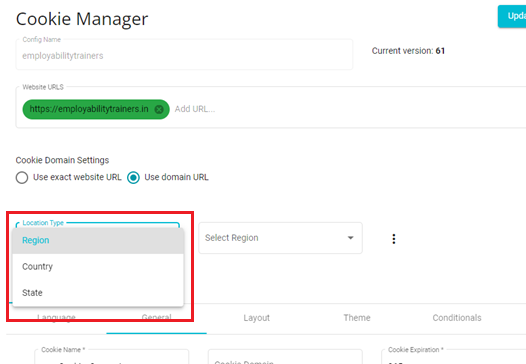Choose State from Location Type list
This screenshot has width=526, height=364.
[x=98, y=293]
